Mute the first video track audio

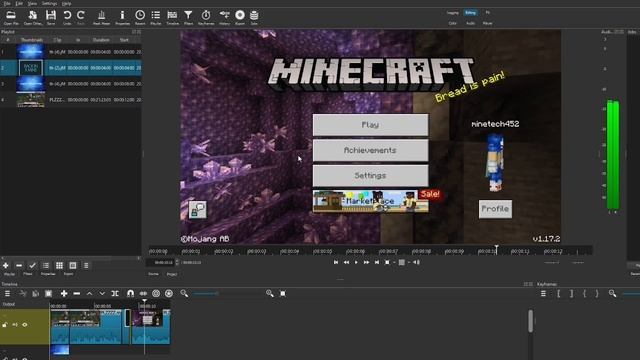click(15, 325)
